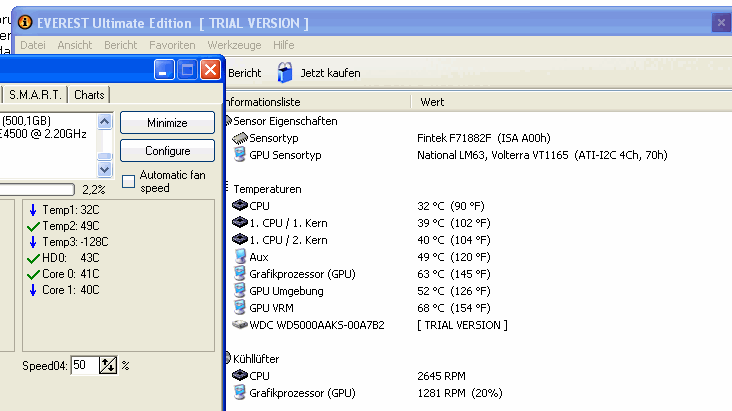
Task: Click the Configure button
Action: click(167, 151)
